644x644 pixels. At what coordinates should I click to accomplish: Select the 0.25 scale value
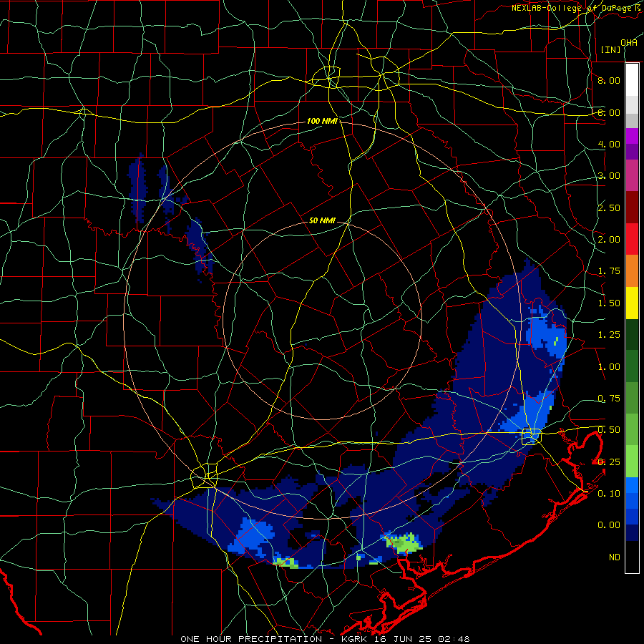point(609,462)
